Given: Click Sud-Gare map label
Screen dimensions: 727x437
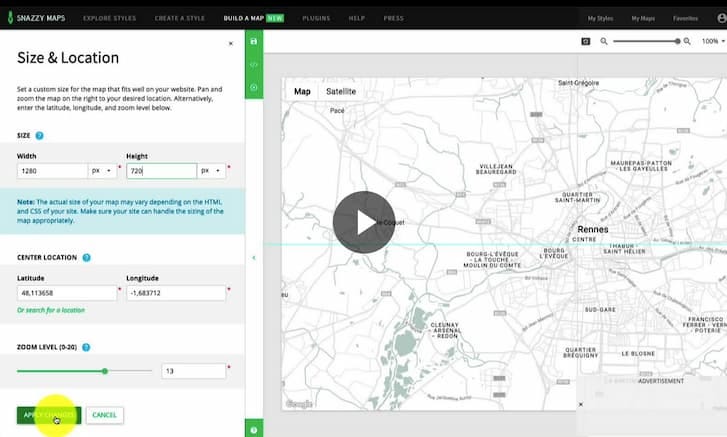Looking at the screenshot, I should point(600,310).
